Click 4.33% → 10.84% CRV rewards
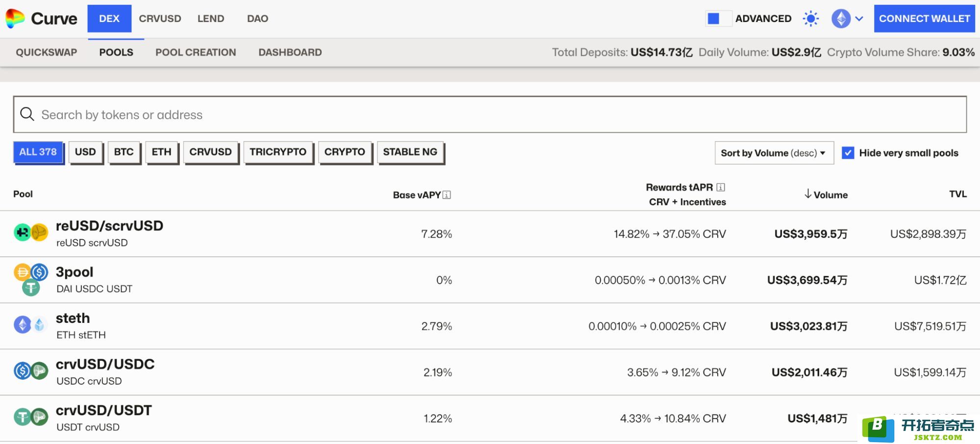Viewport: 980px width, 444px height. coord(673,418)
